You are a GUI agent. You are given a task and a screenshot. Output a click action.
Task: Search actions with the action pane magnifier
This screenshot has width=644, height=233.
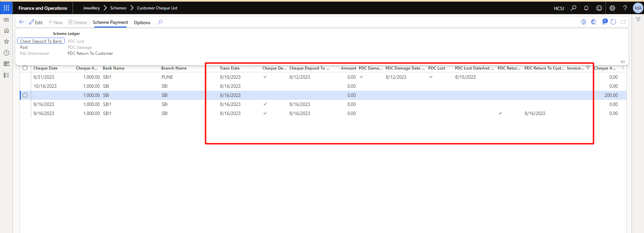pyautogui.click(x=160, y=22)
